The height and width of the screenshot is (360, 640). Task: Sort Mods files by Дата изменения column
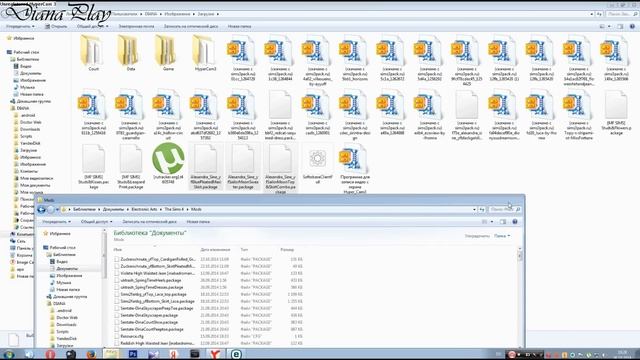pyautogui.click(x=215, y=249)
